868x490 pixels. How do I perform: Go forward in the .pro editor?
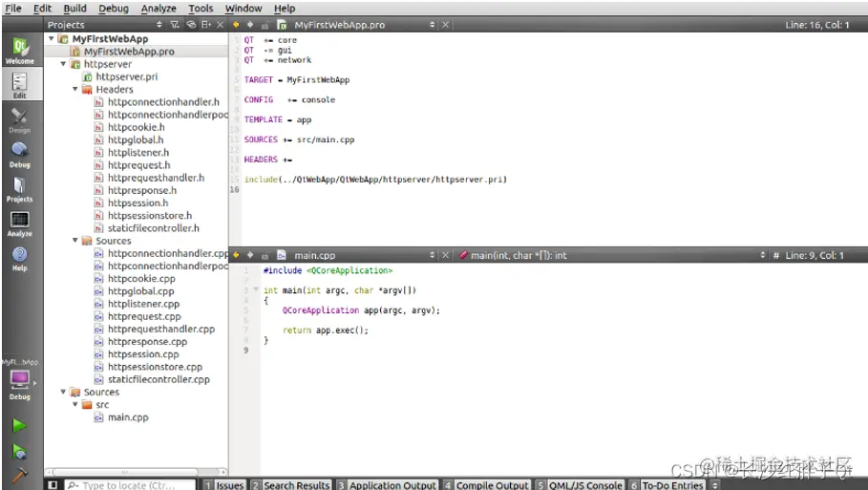[250, 25]
